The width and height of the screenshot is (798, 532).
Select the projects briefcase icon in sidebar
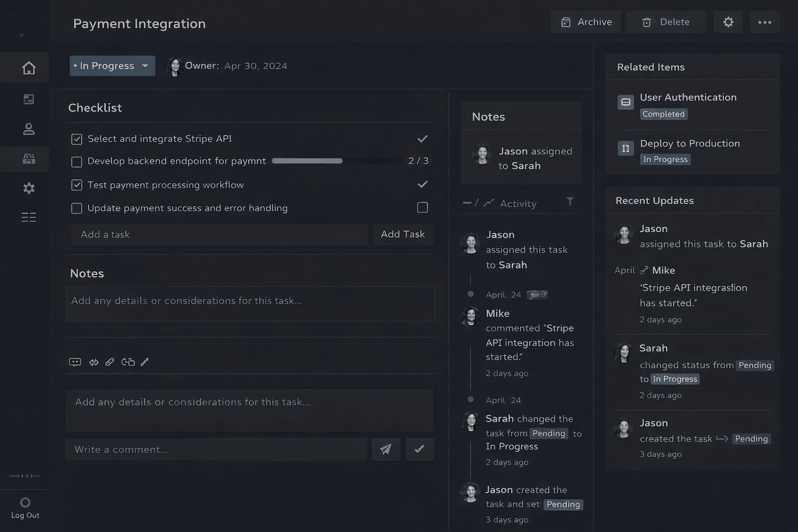[29, 158]
